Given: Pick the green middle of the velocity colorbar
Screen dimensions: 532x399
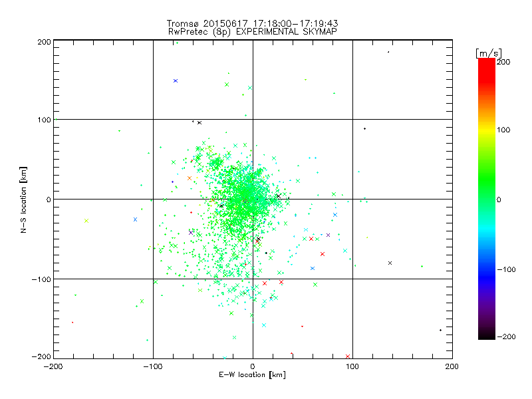Looking at the screenshot, I should click(x=487, y=199).
